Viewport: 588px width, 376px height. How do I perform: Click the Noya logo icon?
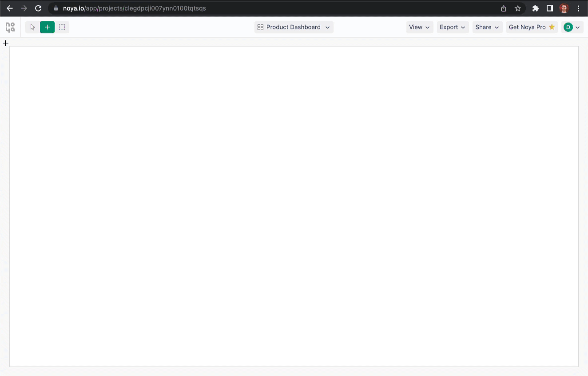(10, 27)
